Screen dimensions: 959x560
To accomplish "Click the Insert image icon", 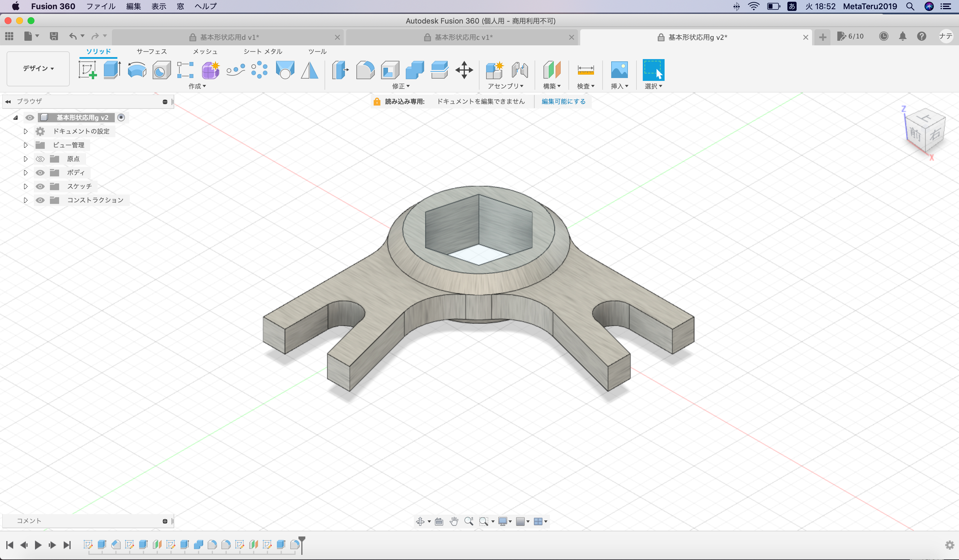I will tap(619, 70).
